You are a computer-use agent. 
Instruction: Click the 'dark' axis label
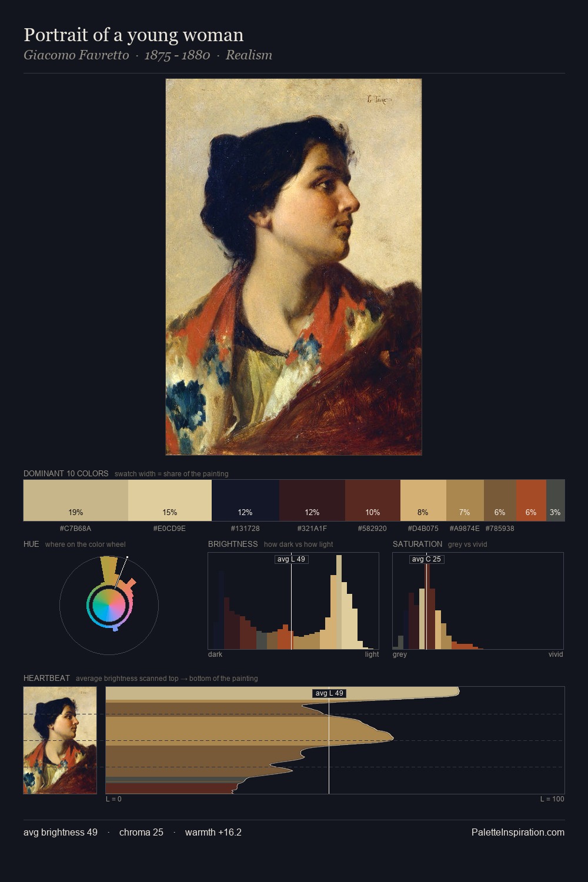(x=215, y=654)
